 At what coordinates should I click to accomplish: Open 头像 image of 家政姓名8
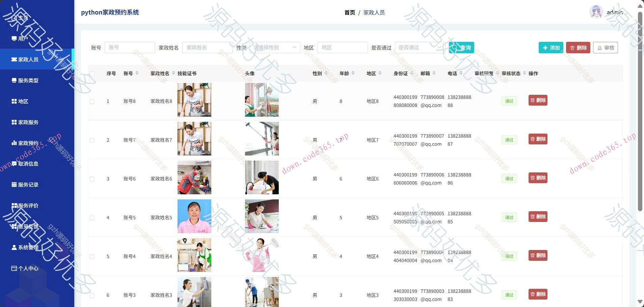point(262,100)
